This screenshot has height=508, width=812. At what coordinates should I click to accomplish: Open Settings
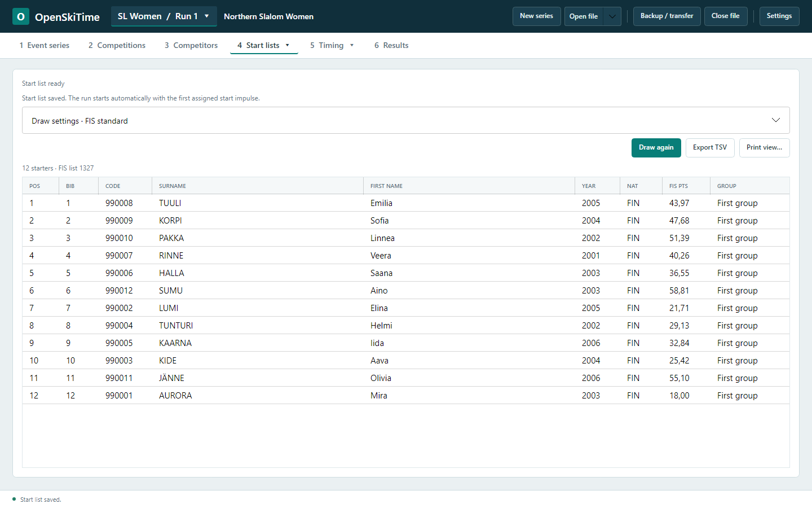(779, 16)
